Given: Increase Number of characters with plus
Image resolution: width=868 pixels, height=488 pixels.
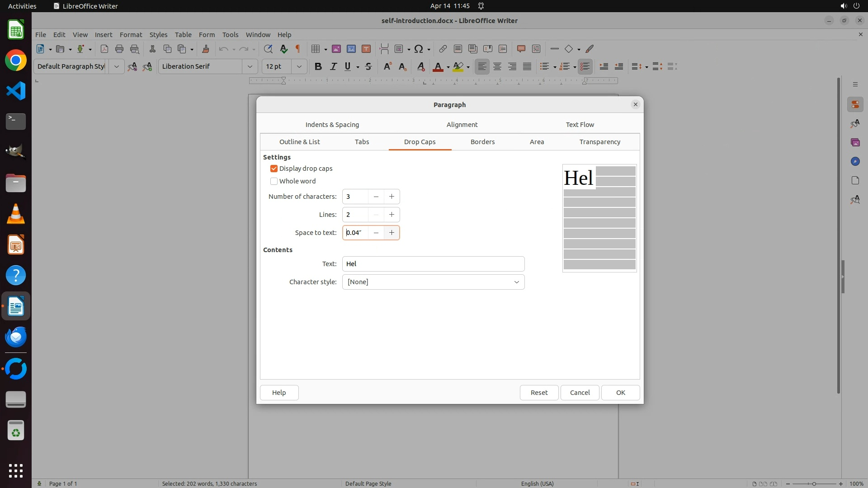Looking at the screenshot, I should pyautogui.click(x=392, y=197).
